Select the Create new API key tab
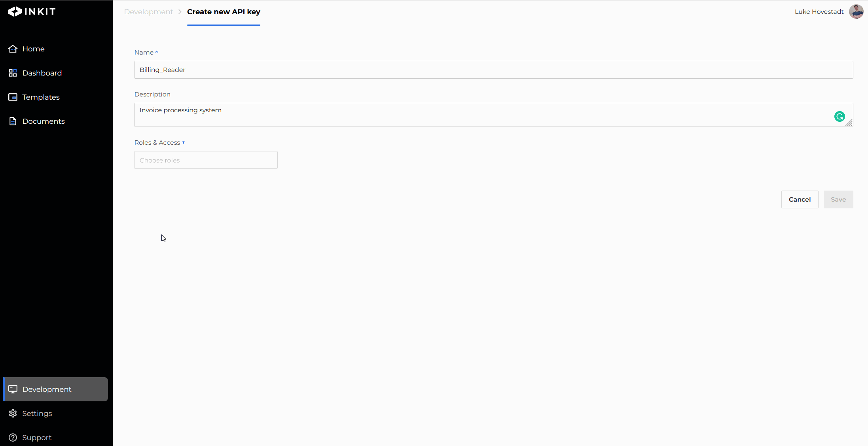The image size is (868, 446). (x=224, y=12)
